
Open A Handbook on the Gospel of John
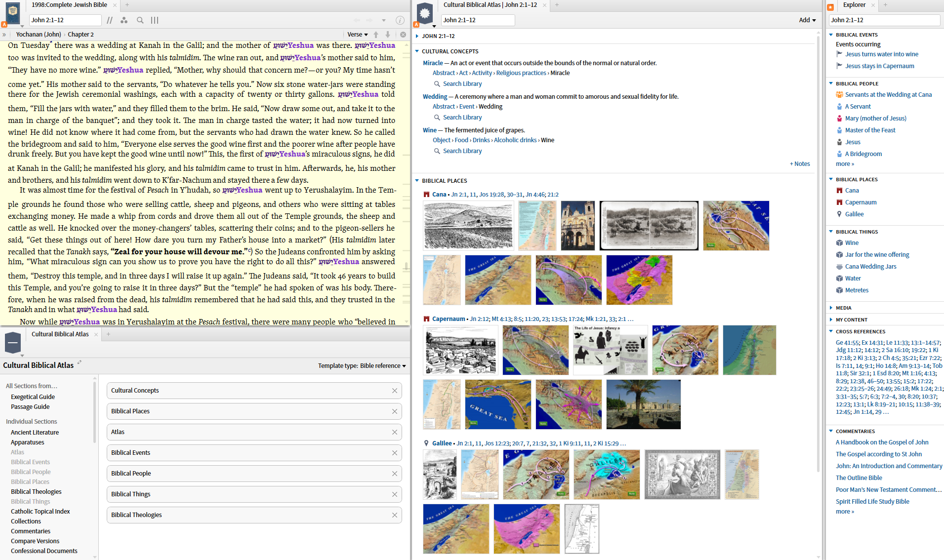coord(882,442)
